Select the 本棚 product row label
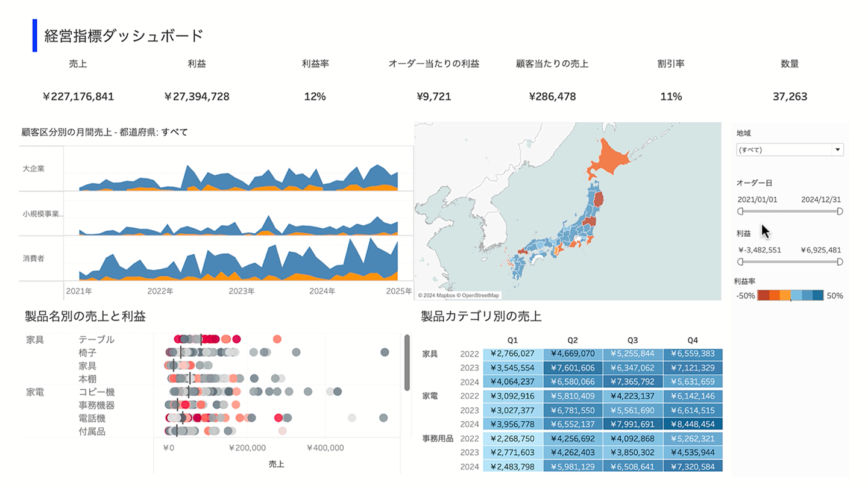Viewport: 868px width, 488px height. point(87,379)
